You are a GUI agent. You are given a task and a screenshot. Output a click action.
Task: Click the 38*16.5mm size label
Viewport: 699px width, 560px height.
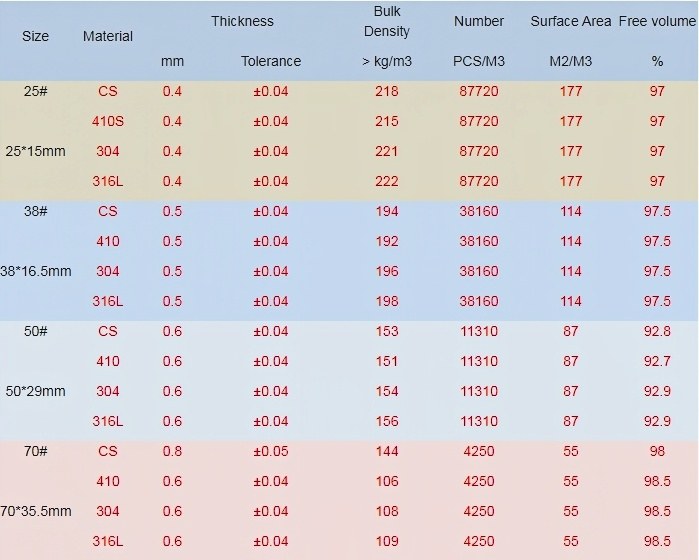[36, 271]
